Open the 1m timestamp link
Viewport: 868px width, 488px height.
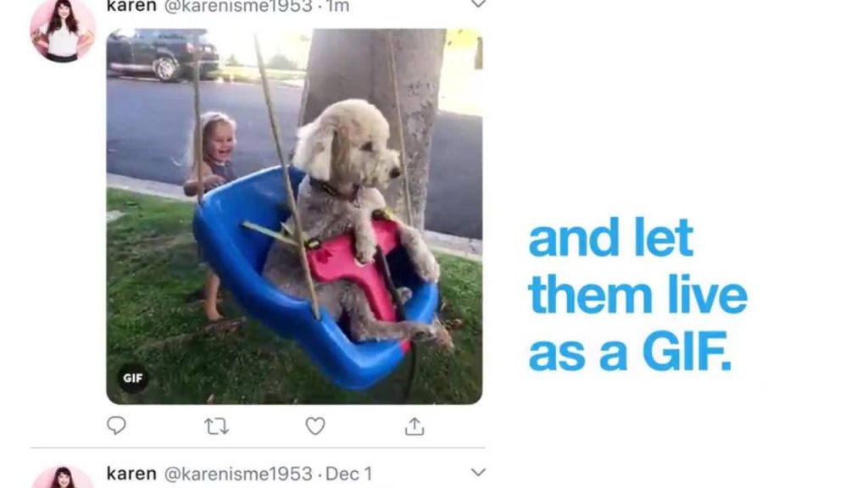(337, 6)
